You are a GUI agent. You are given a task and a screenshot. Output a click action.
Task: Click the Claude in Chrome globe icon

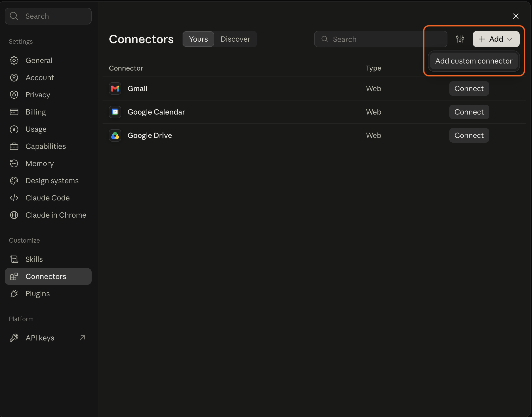[x=14, y=215]
